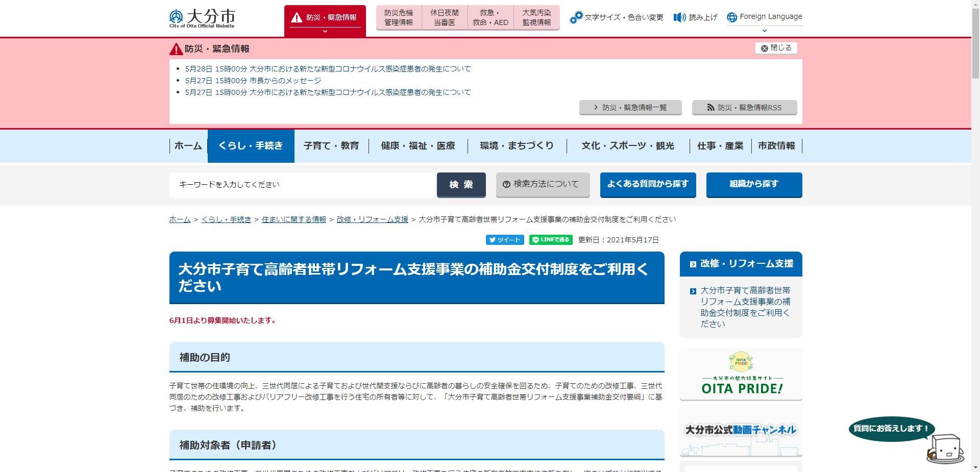Close the emergency information banner with 閉じる

[776, 47]
